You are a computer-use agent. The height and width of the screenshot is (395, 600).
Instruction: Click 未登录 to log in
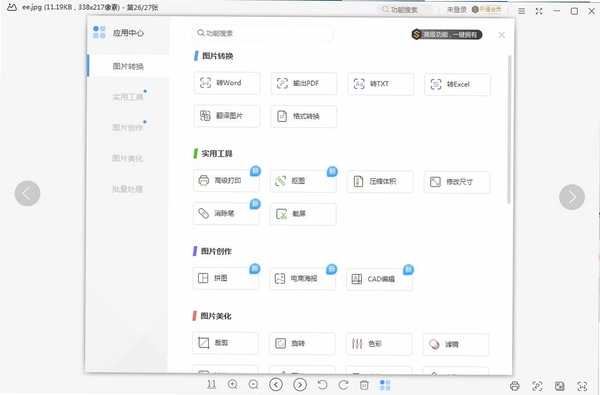tap(457, 10)
